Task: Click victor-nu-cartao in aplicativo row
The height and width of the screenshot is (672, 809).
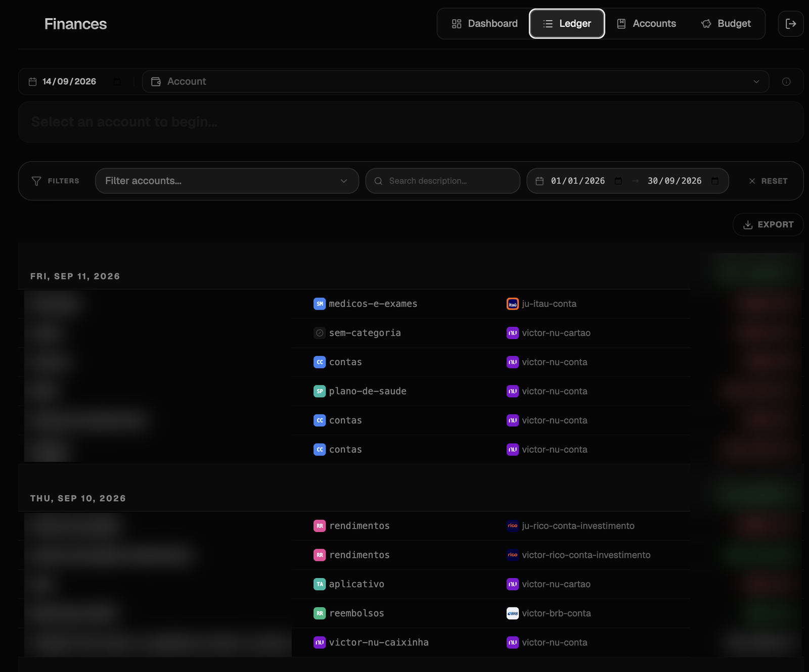Action: pos(556,584)
